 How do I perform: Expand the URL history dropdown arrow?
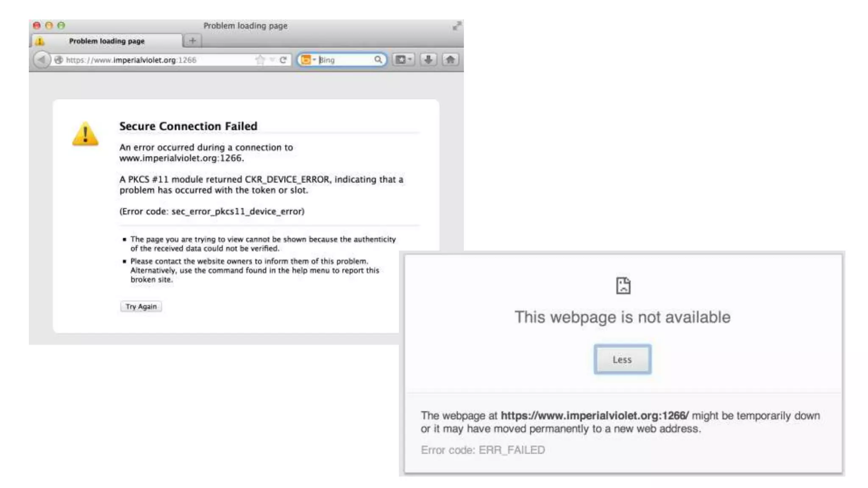pos(272,60)
